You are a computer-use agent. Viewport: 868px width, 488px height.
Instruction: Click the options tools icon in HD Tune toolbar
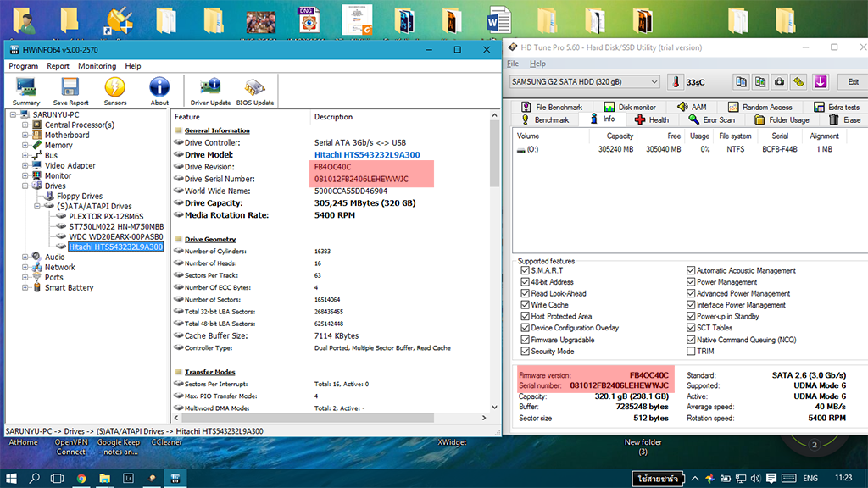click(798, 82)
